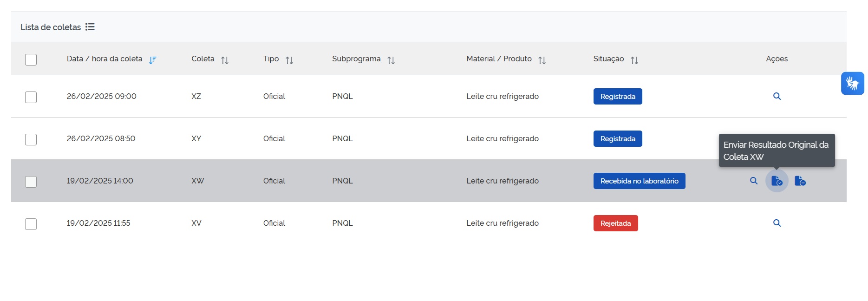This screenshot has width=868, height=301.
Task: Select the checkbox for coleta XY
Action: [31, 139]
